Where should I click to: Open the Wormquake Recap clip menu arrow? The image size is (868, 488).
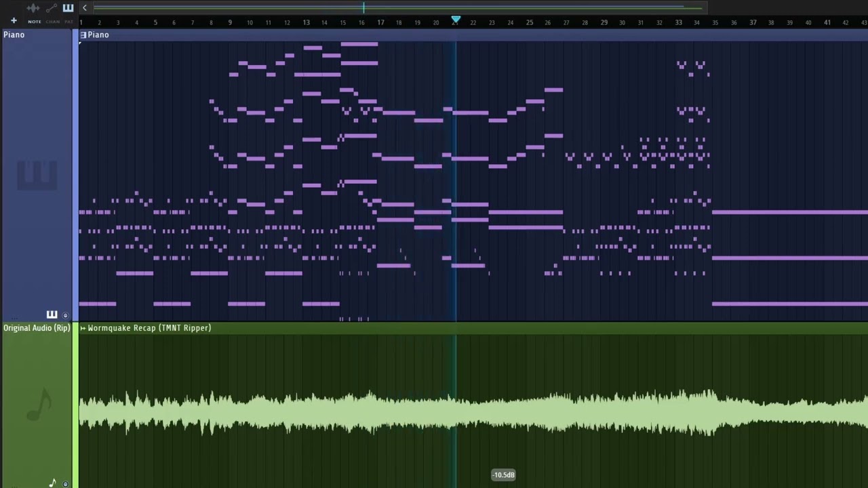click(83, 328)
